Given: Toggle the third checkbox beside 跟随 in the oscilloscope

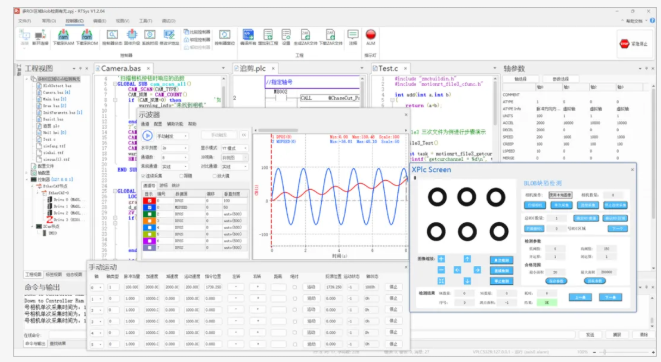Looking at the screenshot, I should 215,176.
